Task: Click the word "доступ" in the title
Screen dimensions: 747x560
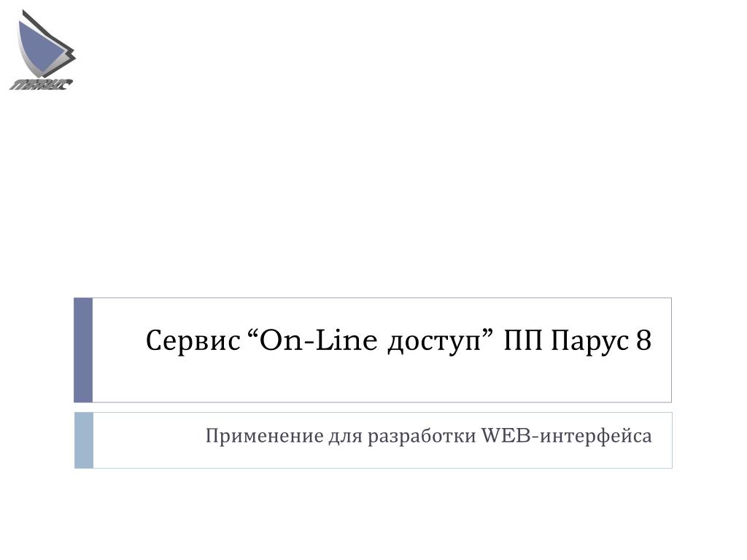Action: pyautogui.click(x=435, y=343)
